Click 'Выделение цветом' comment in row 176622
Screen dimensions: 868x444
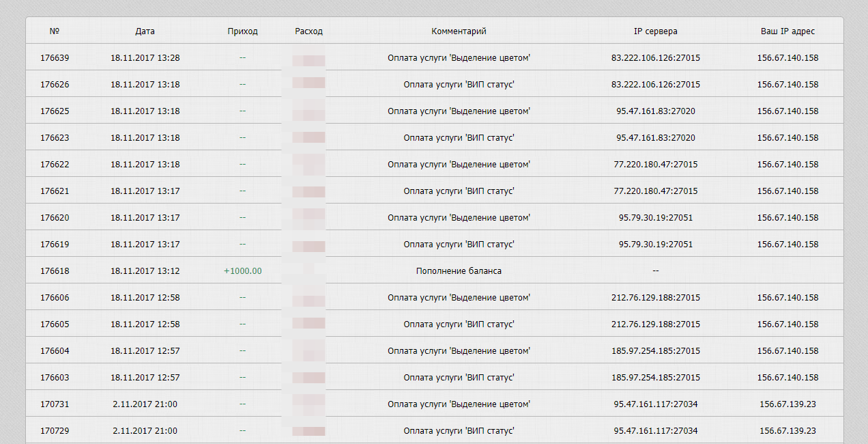[x=459, y=165]
